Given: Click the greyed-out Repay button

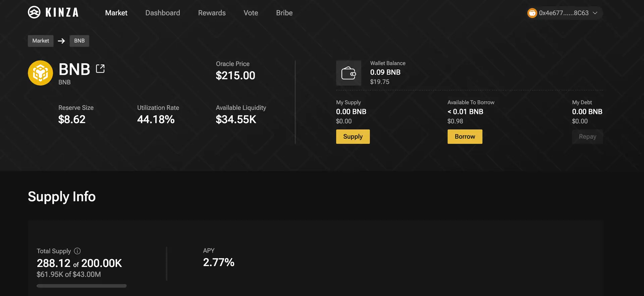Looking at the screenshot, I should pos(587,137).
